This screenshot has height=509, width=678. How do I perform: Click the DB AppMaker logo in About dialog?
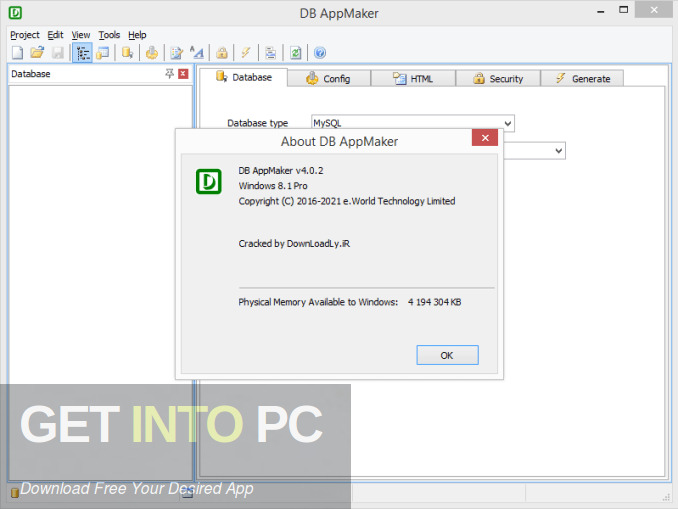209,181
